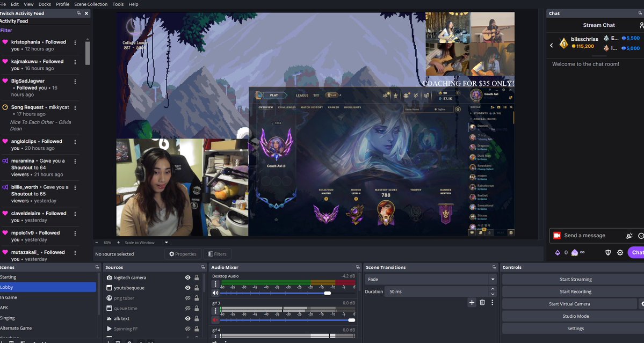644x343 pixels.
Task: Open options for billie_worth shoutout event
Action: (x=75, y=187)
